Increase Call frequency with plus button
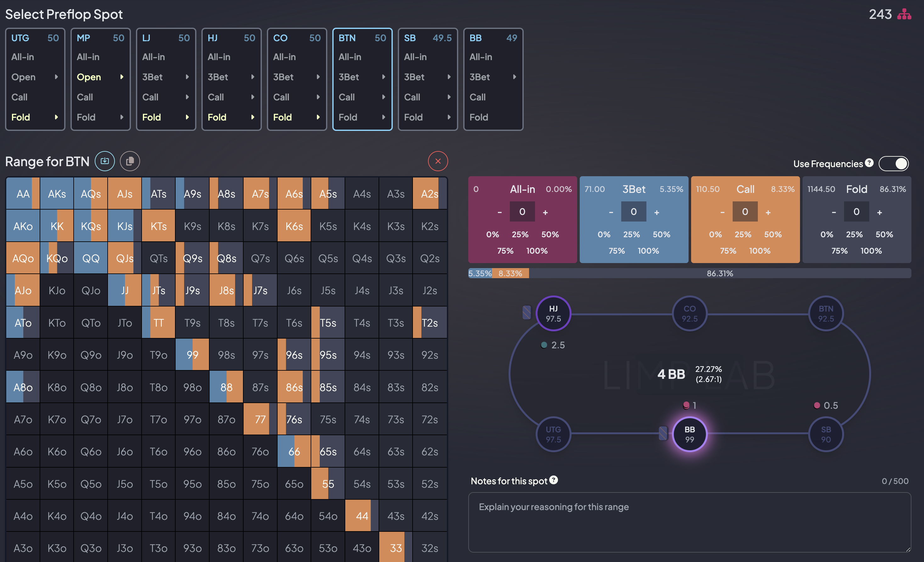Screen dimensions: 924x562 [768, 212]
